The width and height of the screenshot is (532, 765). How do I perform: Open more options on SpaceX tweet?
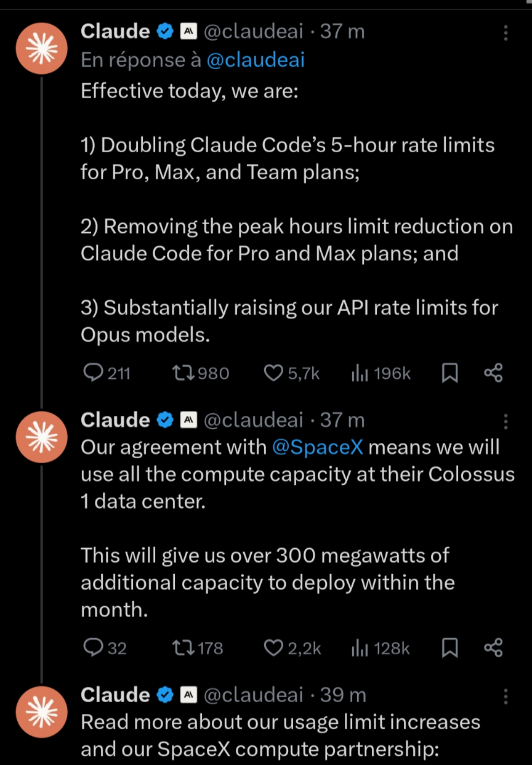click(506, 421)
